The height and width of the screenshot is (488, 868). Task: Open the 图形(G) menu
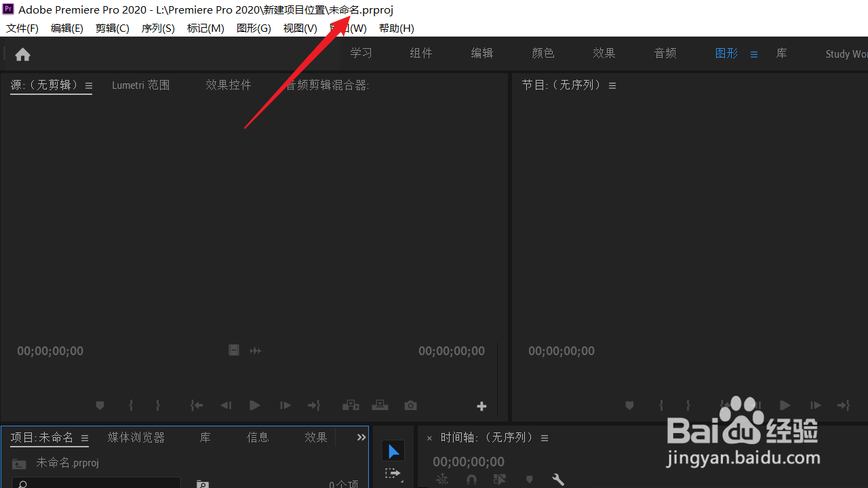pos(254,28)
